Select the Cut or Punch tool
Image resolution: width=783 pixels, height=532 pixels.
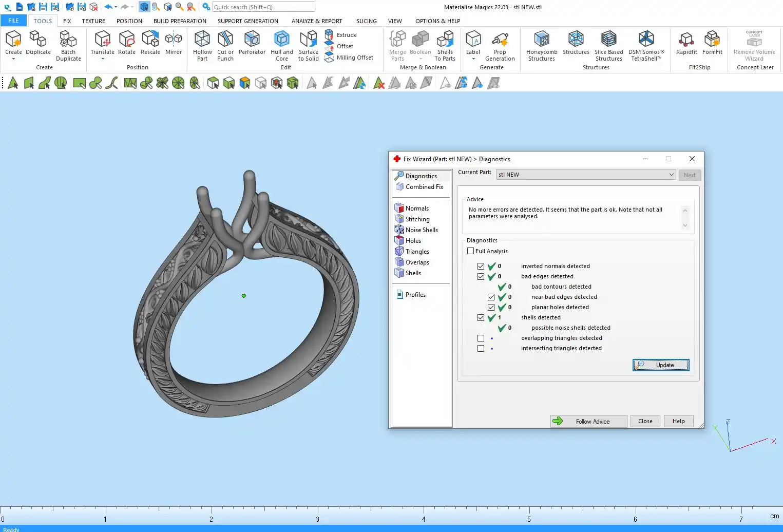225,40
